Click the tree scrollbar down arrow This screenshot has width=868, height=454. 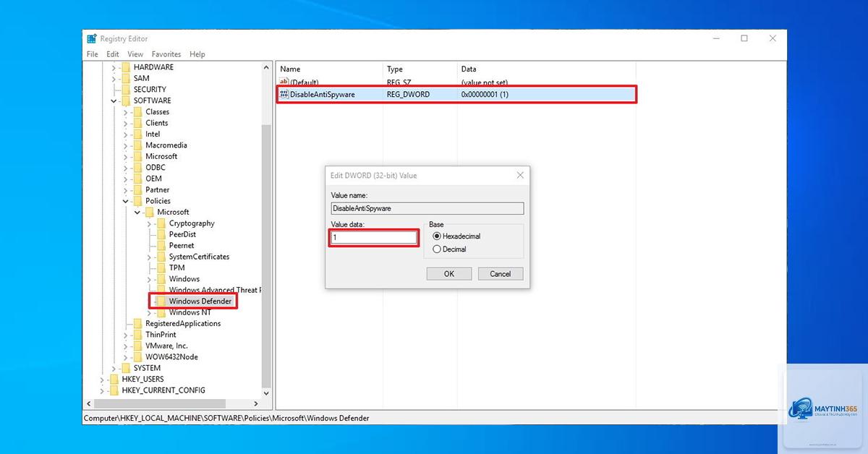[266, 393]
